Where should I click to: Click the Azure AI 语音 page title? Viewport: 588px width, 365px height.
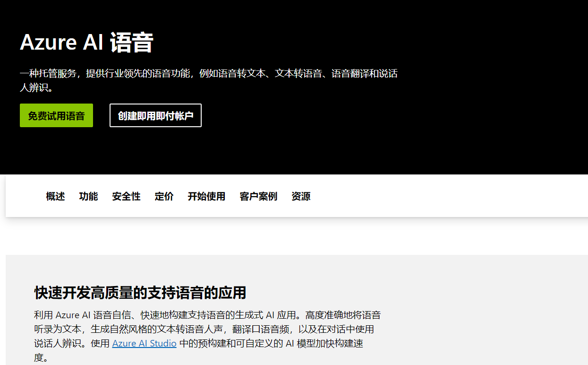coord(87,43)
